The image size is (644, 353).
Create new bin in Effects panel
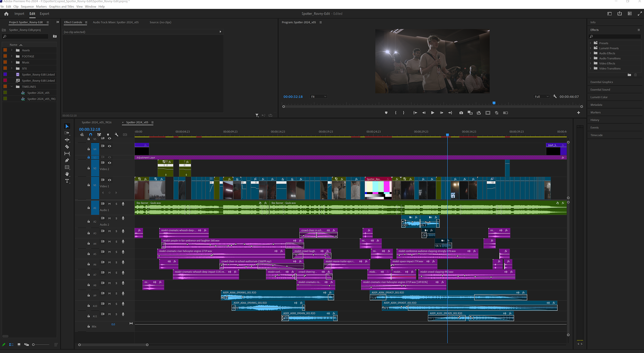(x=629, y=75)
